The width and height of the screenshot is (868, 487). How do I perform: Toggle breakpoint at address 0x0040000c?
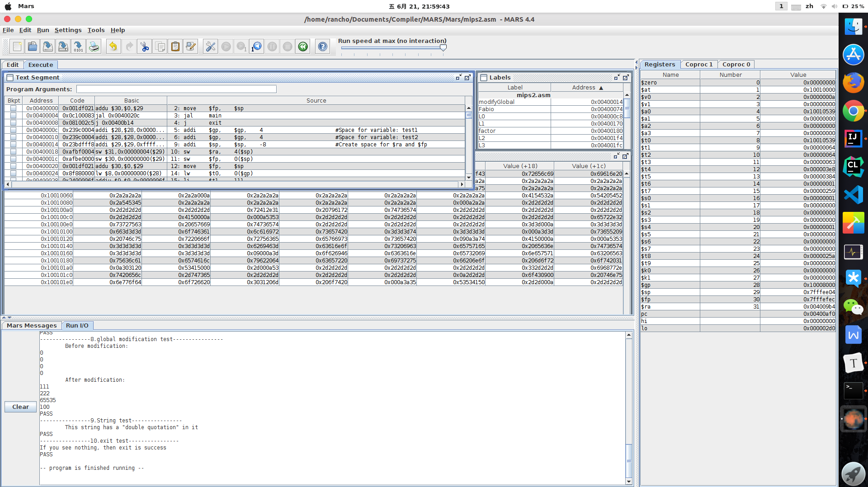point(14,130)
